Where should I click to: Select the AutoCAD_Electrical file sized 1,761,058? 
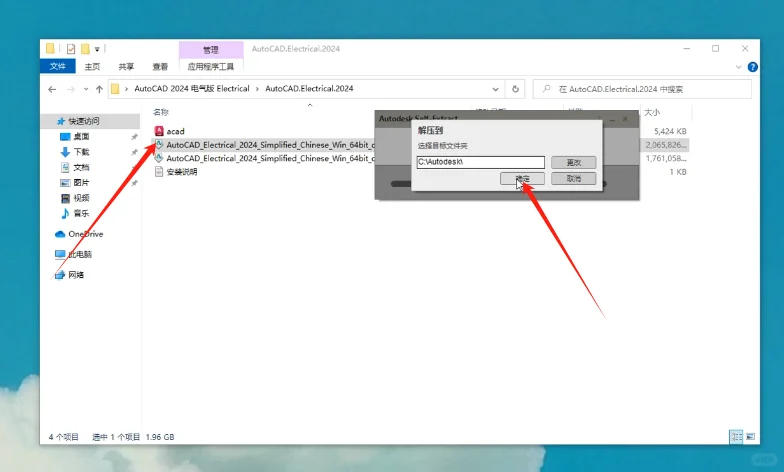270,158
